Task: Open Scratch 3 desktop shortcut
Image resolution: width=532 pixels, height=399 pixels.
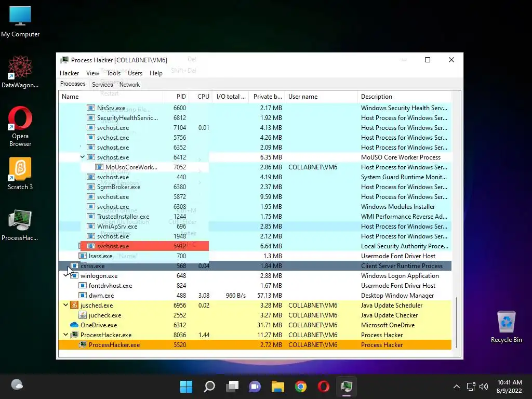Action: [x=20, y=174]
